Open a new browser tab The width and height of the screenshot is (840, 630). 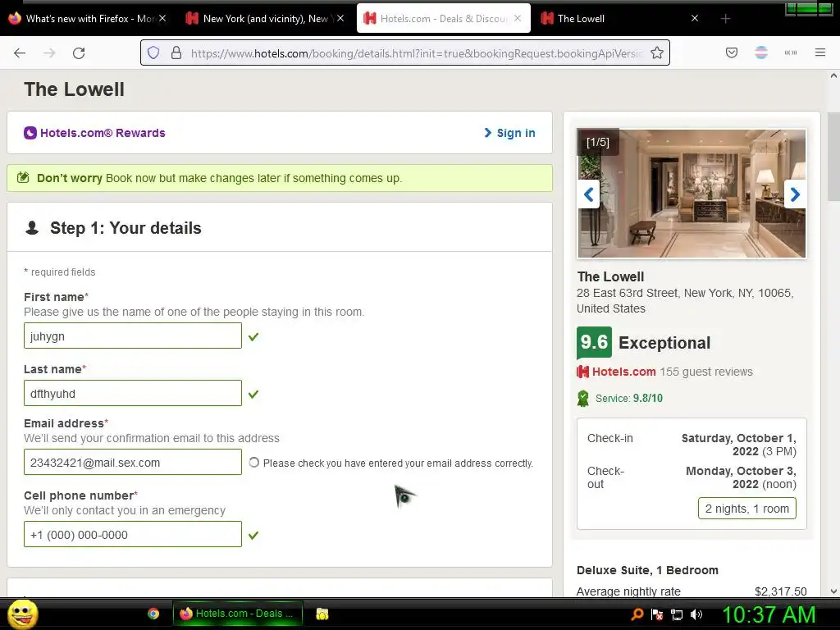[725, 19]
